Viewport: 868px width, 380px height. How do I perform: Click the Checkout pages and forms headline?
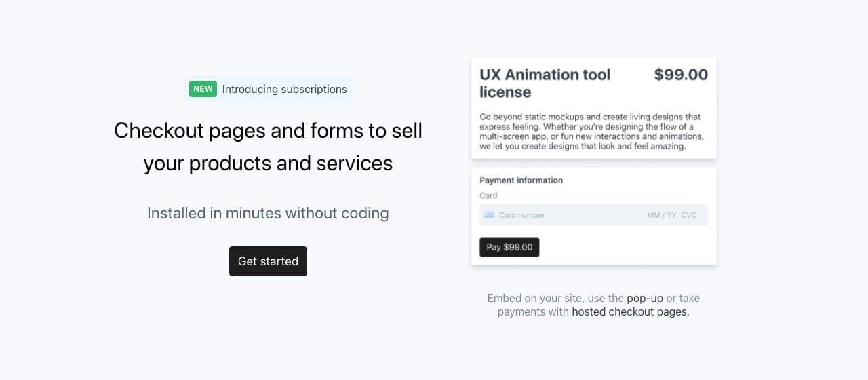(x=268, y=130)
